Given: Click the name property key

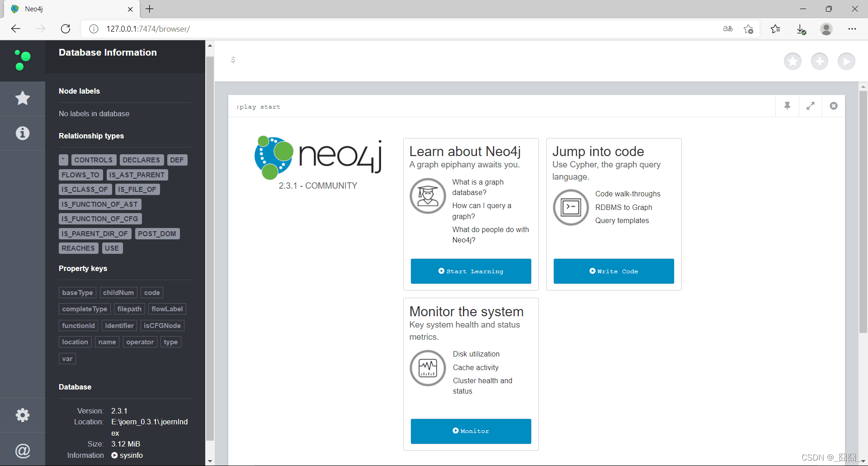Looking at the screenshot, I should [x=107, y=342].
